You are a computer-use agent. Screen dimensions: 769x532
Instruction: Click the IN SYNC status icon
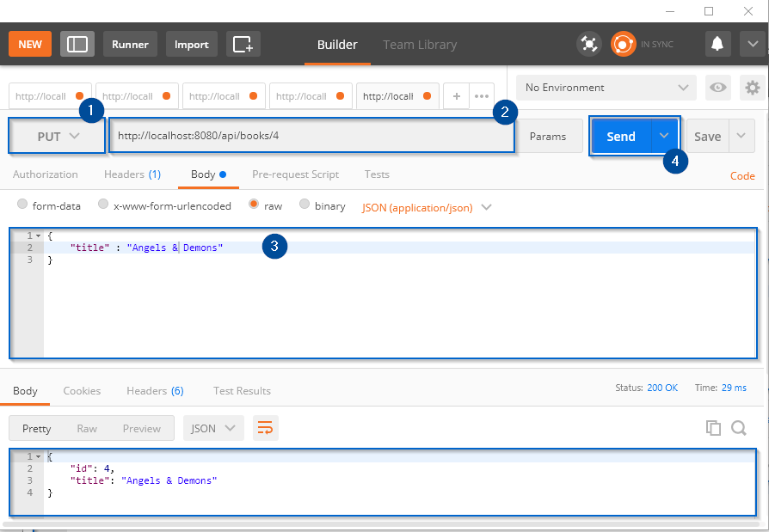tap(622, 43)
